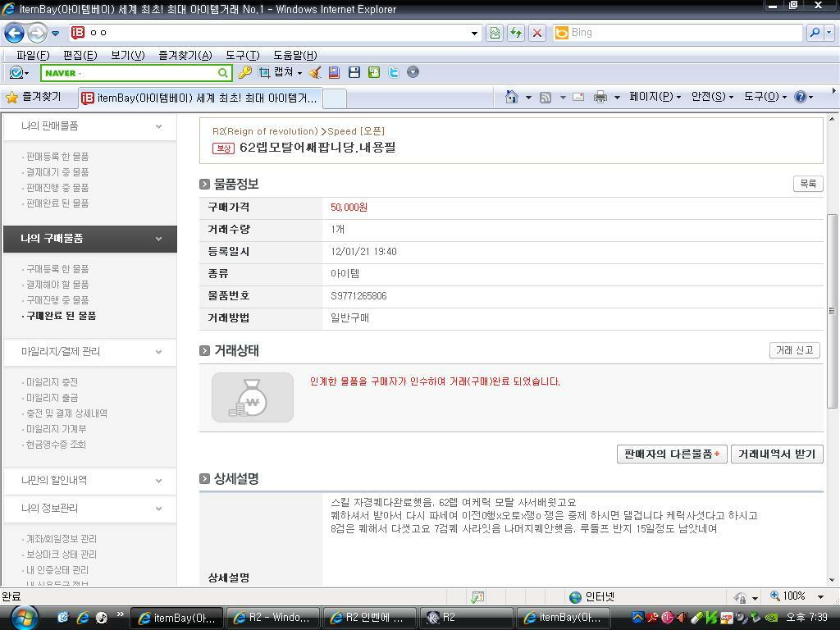Screen dimensions: 840x630
Task: Click the Naver toolbar Twitter icon
Action: (x=394, y=72)
